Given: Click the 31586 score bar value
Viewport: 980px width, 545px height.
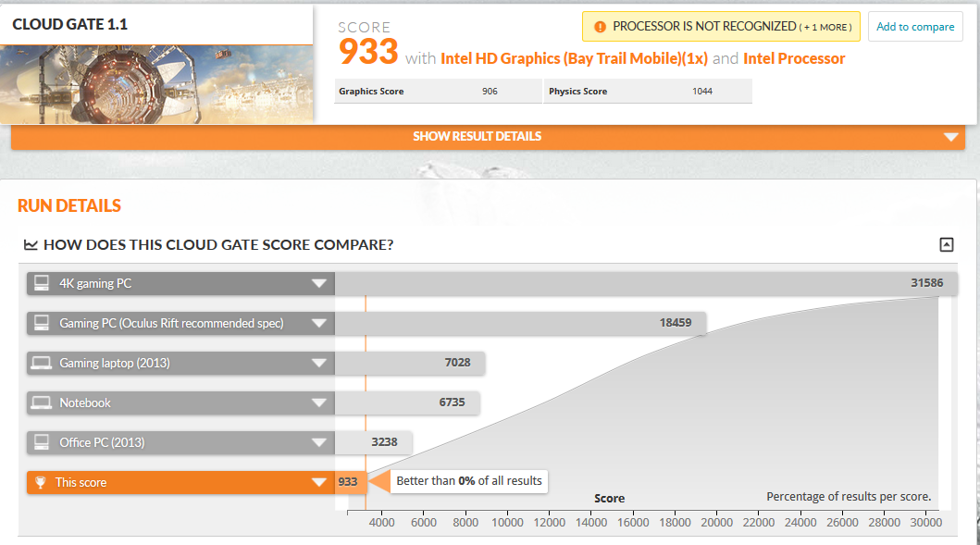Looking at the screenshot, I should pos(927,283).
